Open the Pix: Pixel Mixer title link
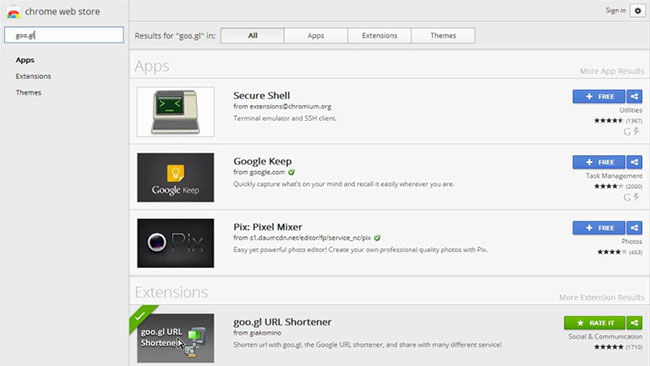 (268, 227)
